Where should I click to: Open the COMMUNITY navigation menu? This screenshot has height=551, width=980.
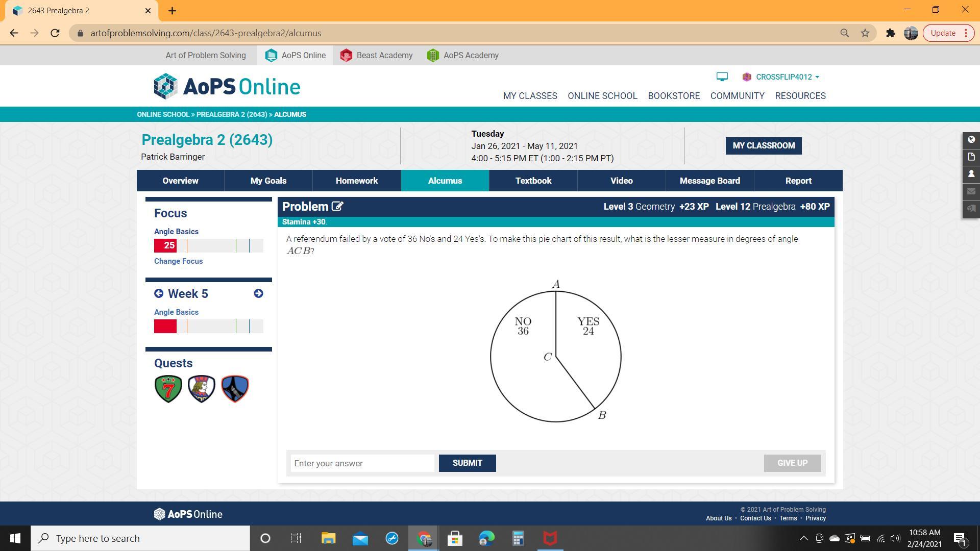(x=737, y=96)
